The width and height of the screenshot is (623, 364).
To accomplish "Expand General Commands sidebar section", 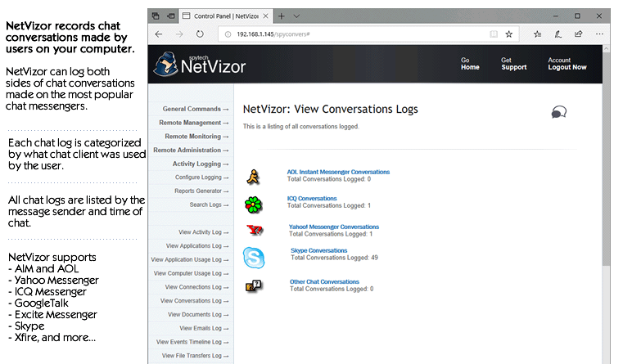I will (x=195, y=109).
